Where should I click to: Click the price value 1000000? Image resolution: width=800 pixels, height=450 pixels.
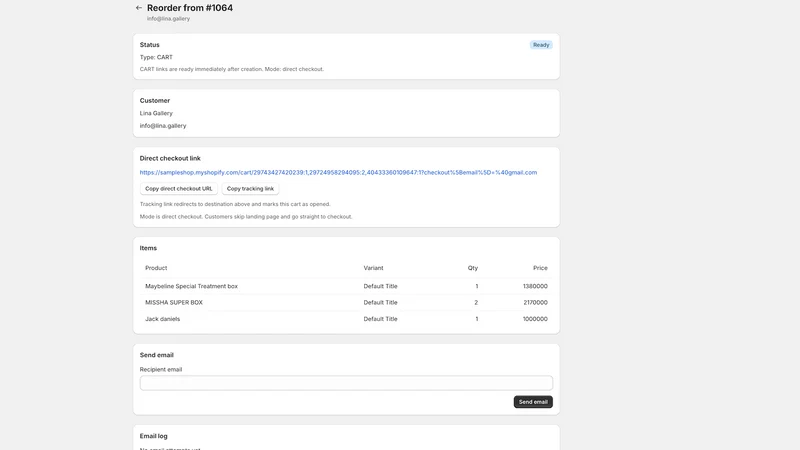535,319
